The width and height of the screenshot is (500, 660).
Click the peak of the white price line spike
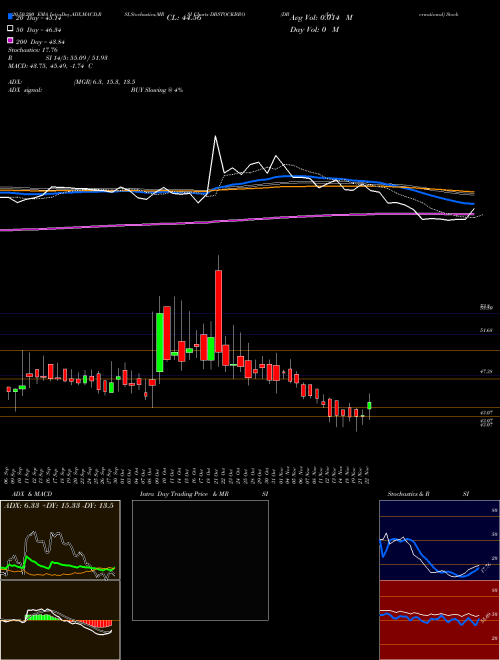pyautogui.click(x=215, y=136)
